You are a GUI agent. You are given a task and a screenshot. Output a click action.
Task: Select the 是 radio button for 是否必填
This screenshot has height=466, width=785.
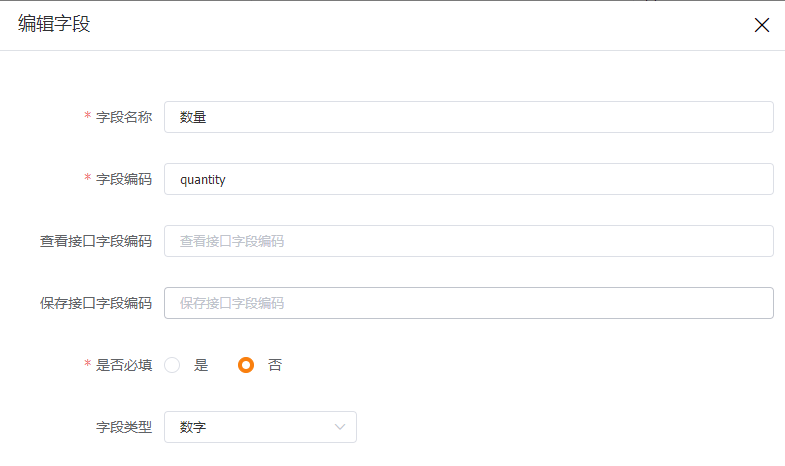pyautogui.click(x=172, y=365)
